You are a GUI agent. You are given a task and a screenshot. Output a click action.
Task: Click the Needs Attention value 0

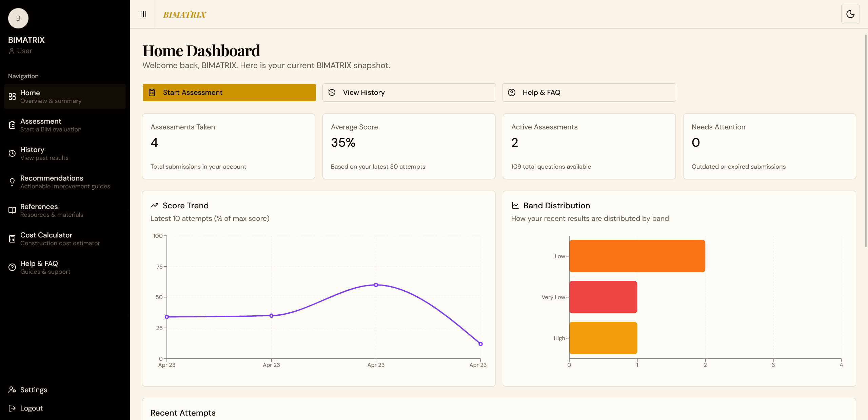click(696, 143)
